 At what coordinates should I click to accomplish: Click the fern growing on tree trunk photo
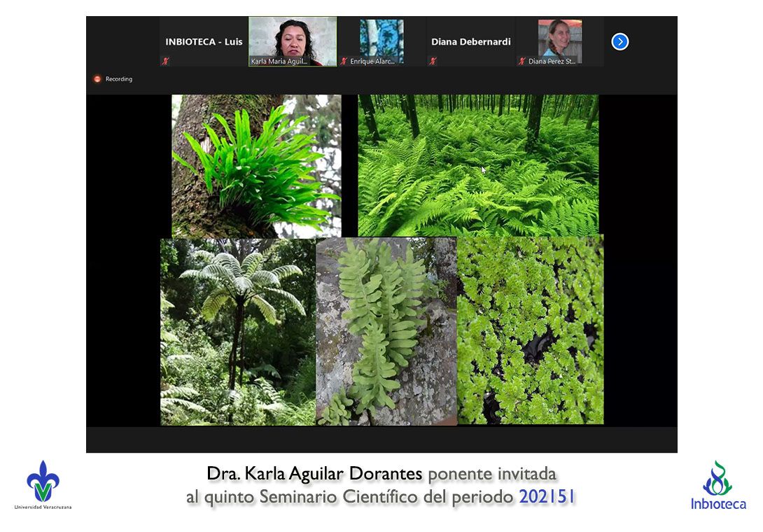click(x=256, y=166)
